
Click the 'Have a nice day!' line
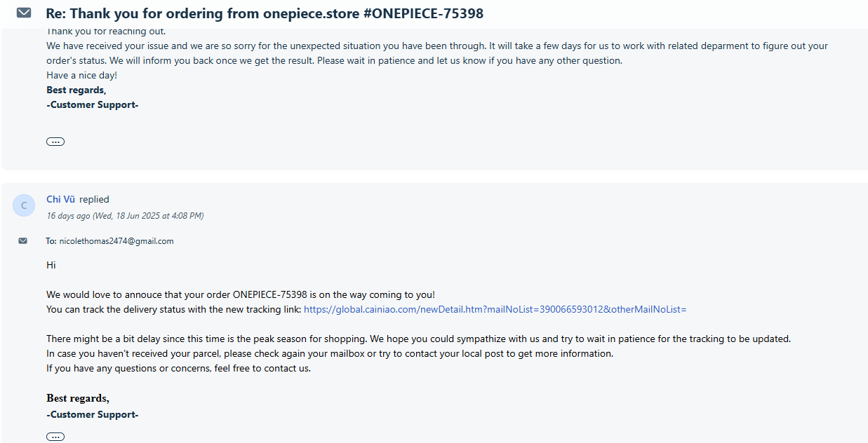point(82,75)
